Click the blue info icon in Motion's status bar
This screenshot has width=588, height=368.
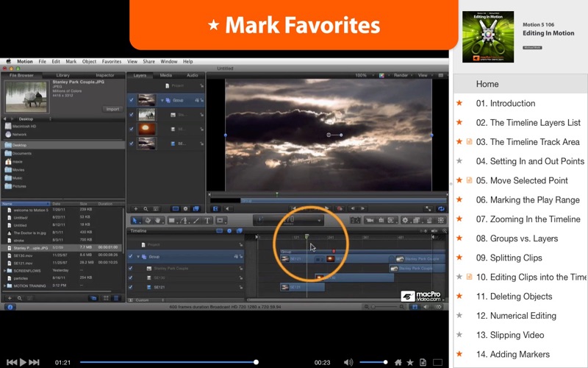(10, 307)
